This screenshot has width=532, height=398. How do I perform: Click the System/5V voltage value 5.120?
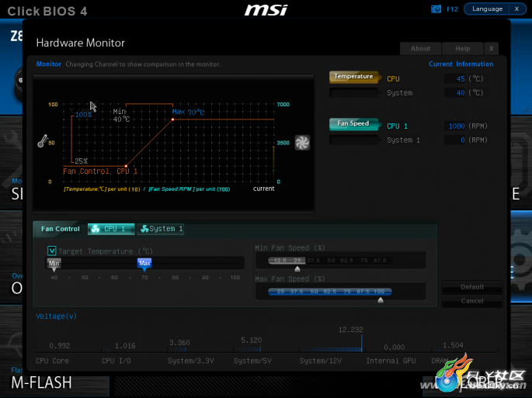click(251, 340)
